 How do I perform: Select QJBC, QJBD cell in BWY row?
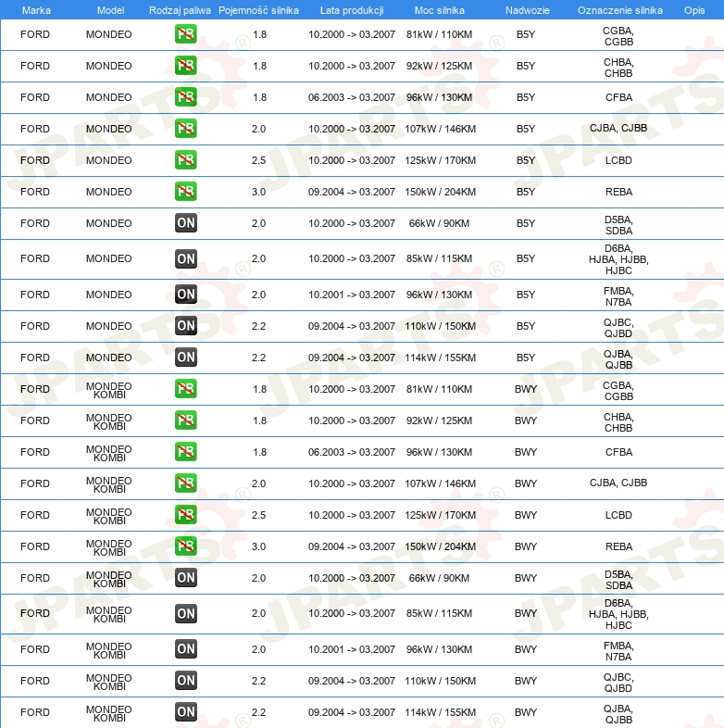coord(618,683)
